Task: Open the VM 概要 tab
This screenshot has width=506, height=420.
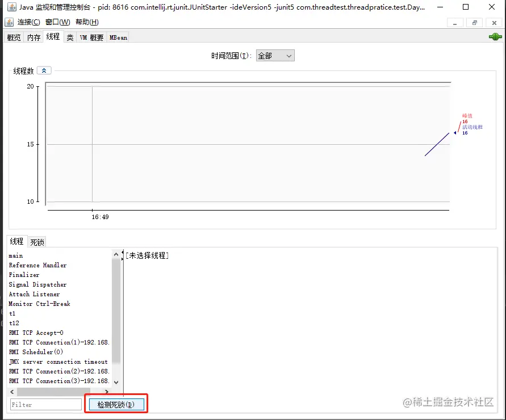Action: pyautogui.click(x=91, y=37)
